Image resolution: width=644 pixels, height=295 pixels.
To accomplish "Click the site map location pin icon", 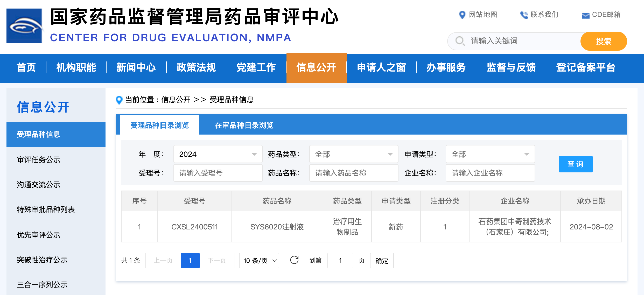I will 462,15.
